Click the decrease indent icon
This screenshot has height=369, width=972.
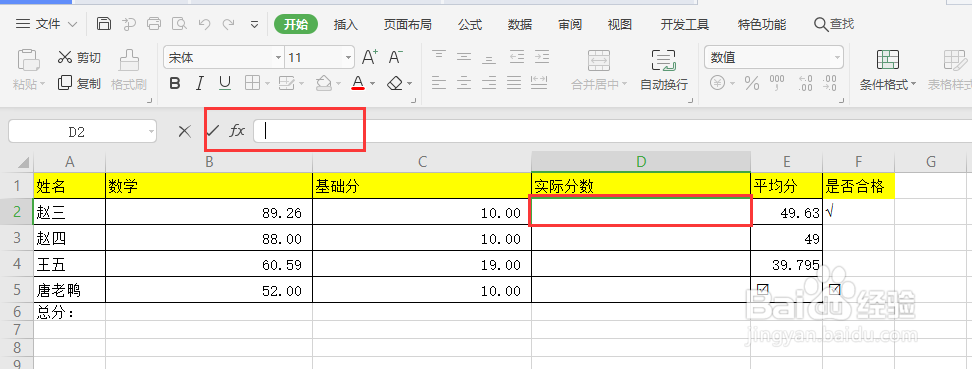516,57
